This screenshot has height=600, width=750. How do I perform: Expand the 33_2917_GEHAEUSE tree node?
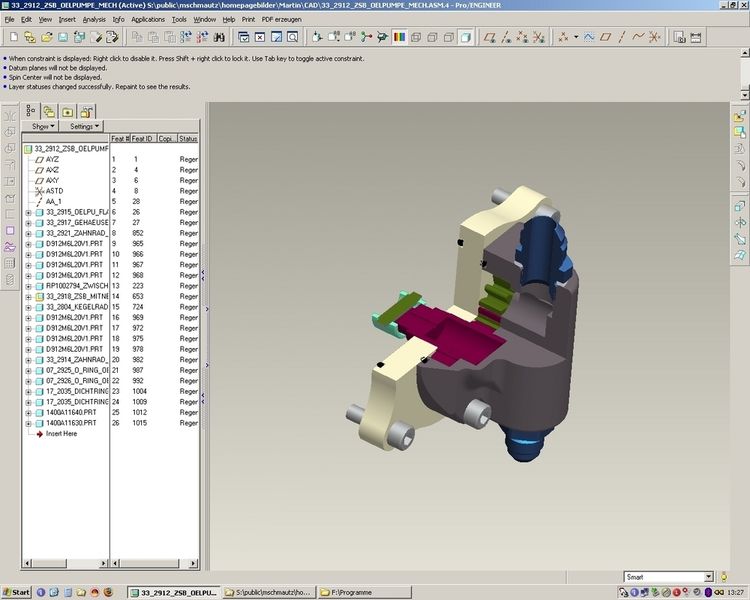[27, 223]
